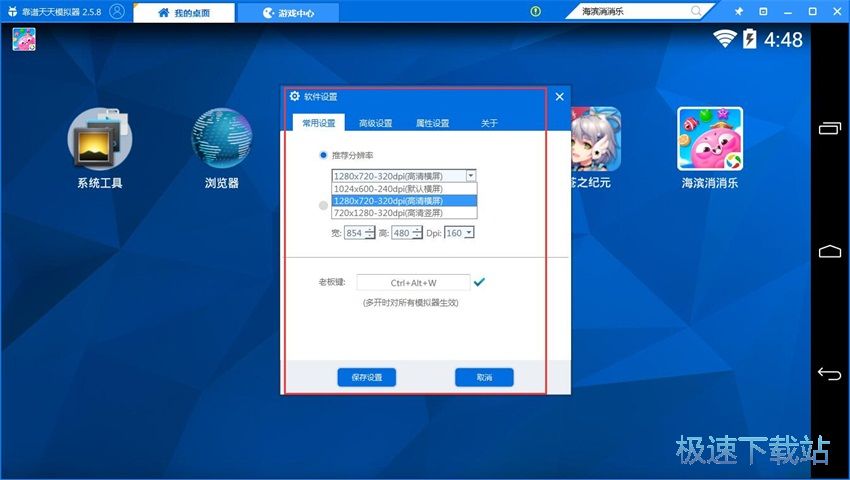Click the gear icon in 软件设置 dialog
Screen dimensions: 850x480
click(294, 96)
